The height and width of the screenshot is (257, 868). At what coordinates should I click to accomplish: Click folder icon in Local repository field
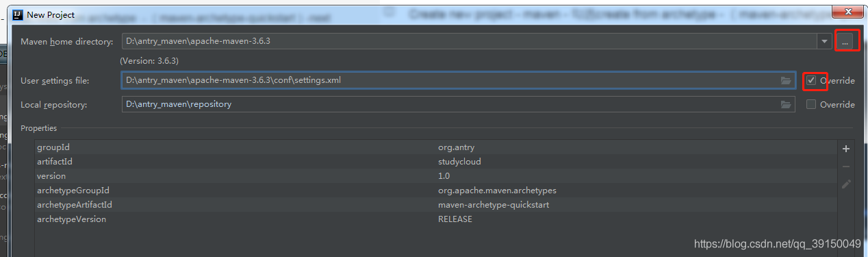coord(786,105)
